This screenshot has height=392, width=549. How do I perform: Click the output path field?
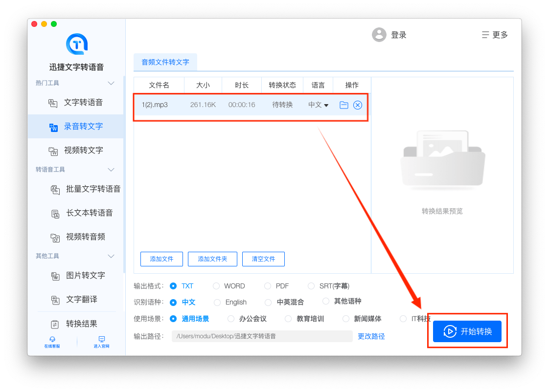(x=262, y=336)
